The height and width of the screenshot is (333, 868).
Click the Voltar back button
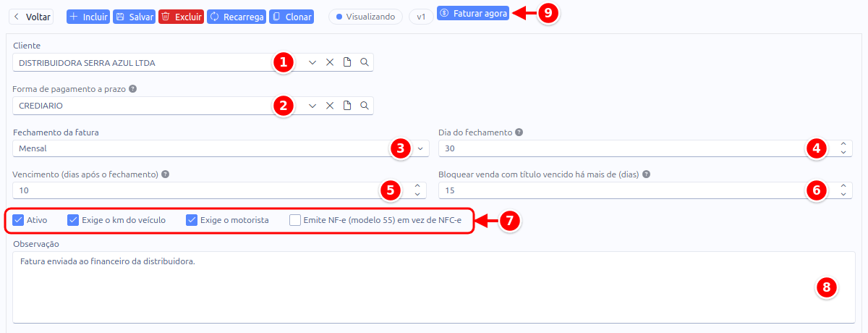[x=31, y=16]
